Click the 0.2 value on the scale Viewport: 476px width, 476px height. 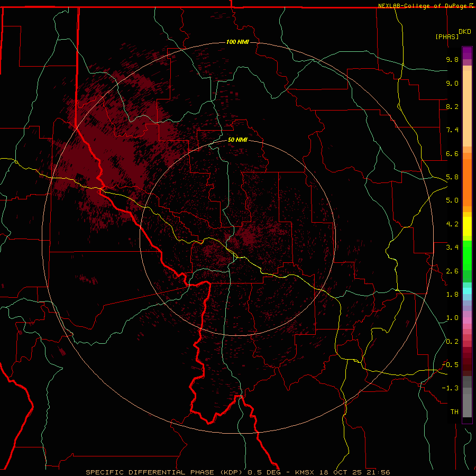pyautogui.click(x=452, y=342)
